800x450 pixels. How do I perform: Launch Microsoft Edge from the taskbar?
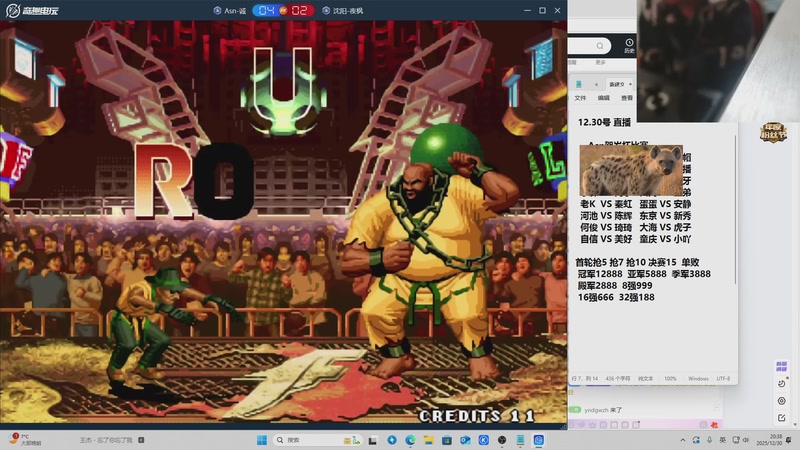[x=410, y=440]
